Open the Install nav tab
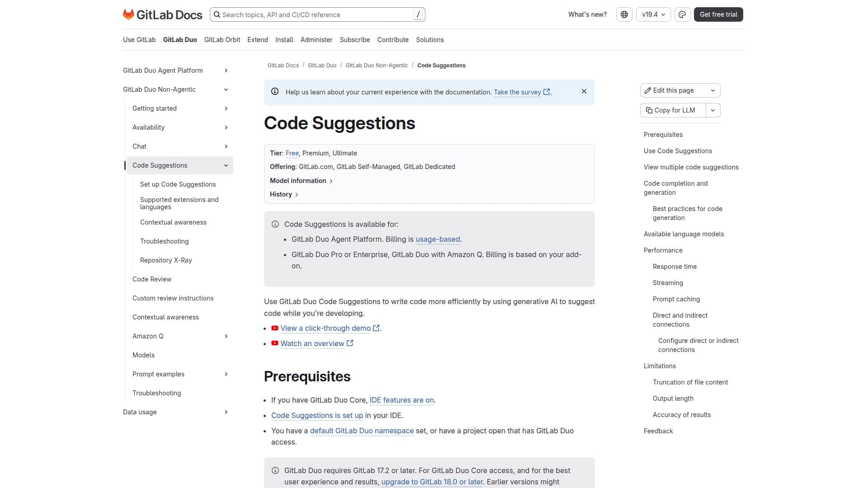868x488 pixels. (x=284, y=40)
